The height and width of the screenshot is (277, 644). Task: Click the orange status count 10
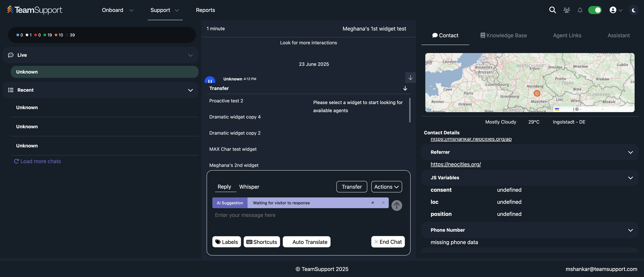point(59,35)
